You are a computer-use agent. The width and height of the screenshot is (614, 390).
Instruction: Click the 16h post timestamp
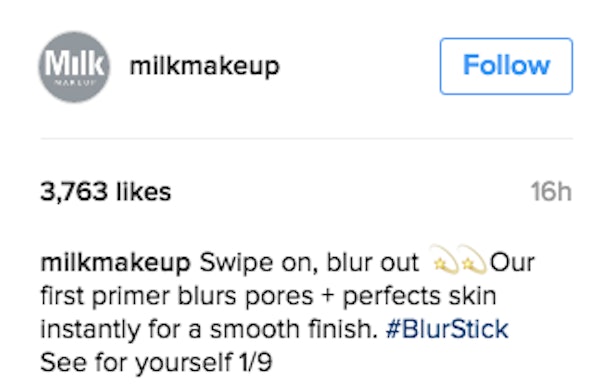tap(551, 191)
